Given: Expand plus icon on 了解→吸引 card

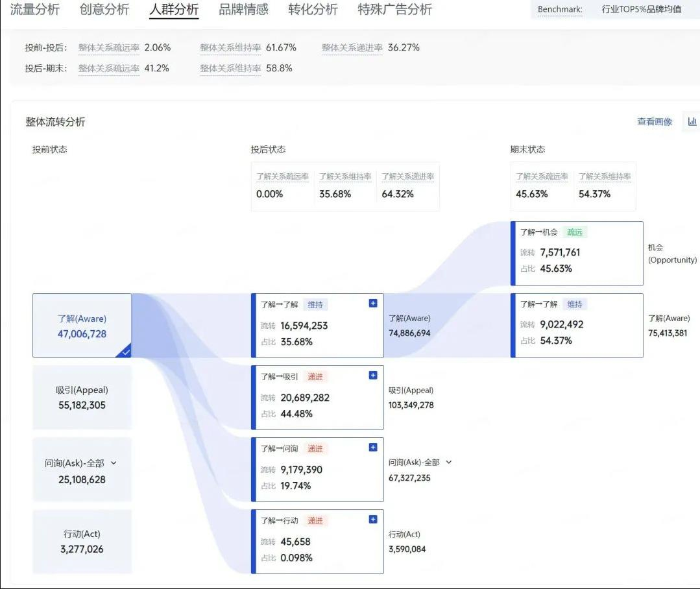Looking at the screenshot, I should [373, 376].
